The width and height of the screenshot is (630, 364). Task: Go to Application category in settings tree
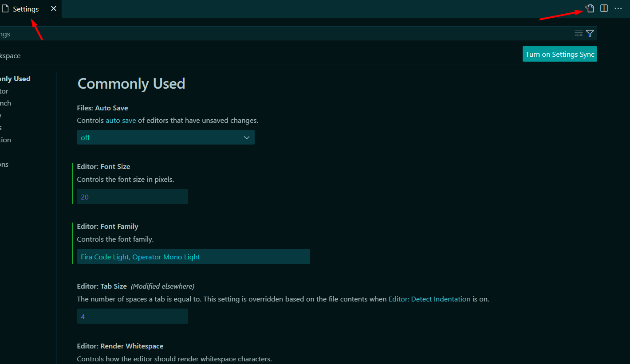pos(5,140)
